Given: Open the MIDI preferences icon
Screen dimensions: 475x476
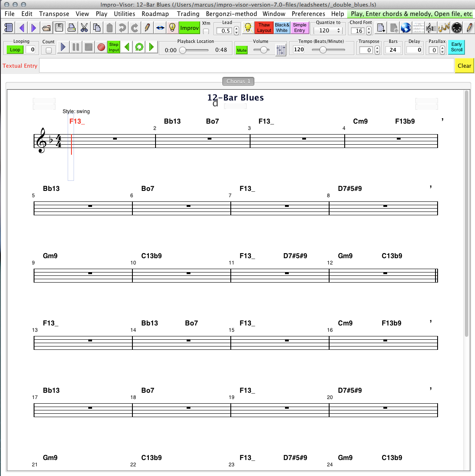Looking at the screenshot, I should point(456,27).
